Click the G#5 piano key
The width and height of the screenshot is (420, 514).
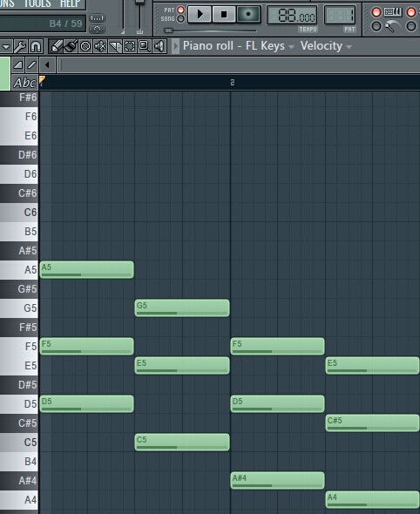[x=19, y=288]
